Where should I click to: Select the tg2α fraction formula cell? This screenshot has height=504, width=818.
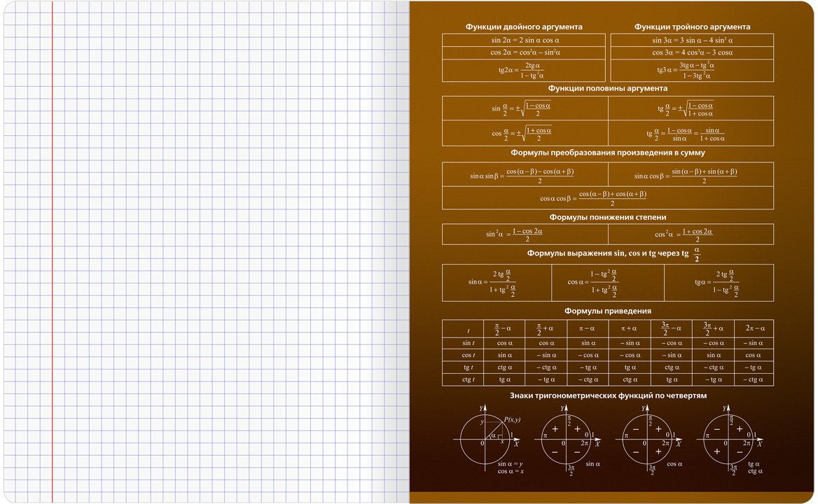(524, 71)
